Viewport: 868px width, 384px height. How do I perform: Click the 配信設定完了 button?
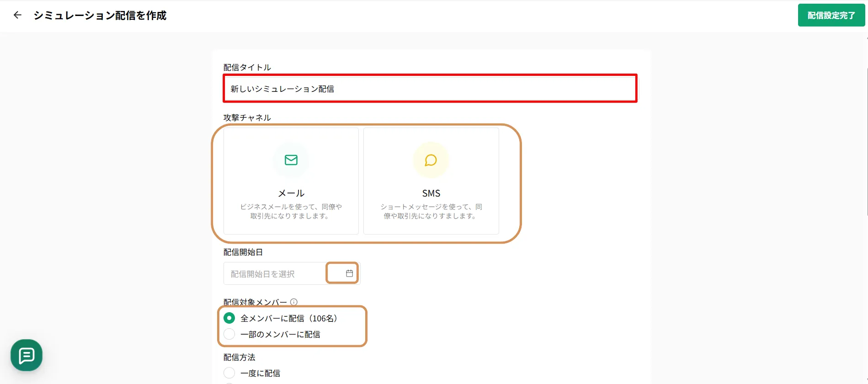coord(831,15)
